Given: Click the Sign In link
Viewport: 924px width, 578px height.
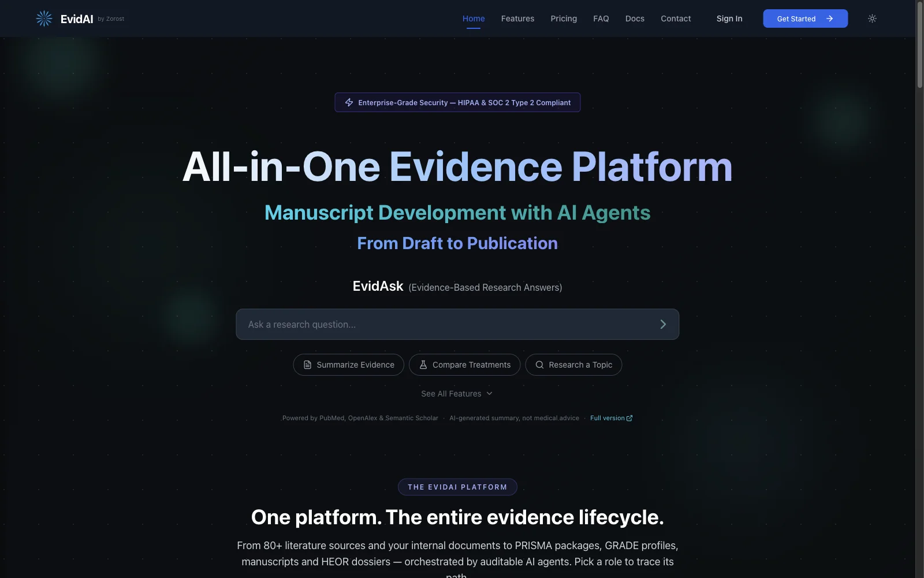Looking at the screenshot, I should click(x=729, y=18).
